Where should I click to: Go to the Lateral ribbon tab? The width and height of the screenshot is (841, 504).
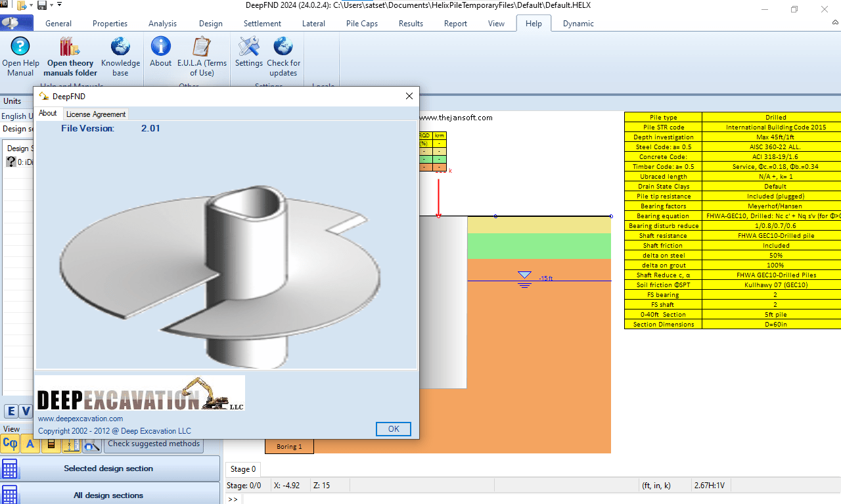313,24
